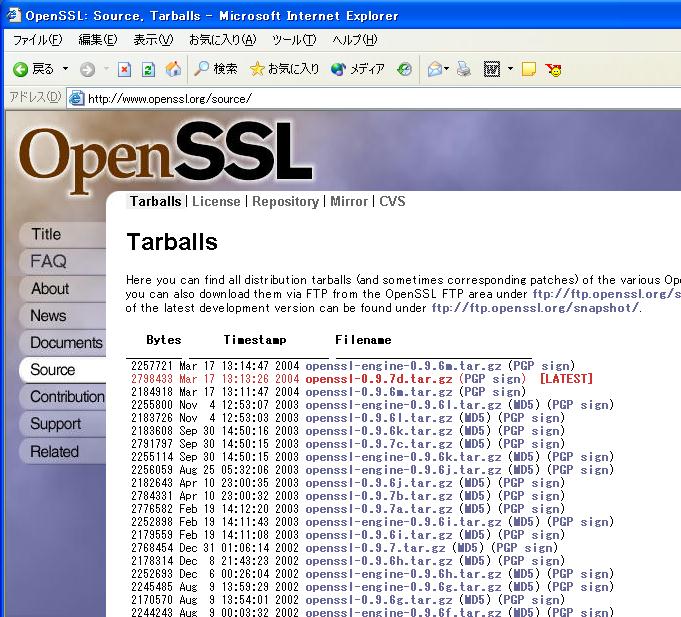Download openssl-engine-0.9.6j.tar.gz

pyautogui.click(x=403, y=470)
